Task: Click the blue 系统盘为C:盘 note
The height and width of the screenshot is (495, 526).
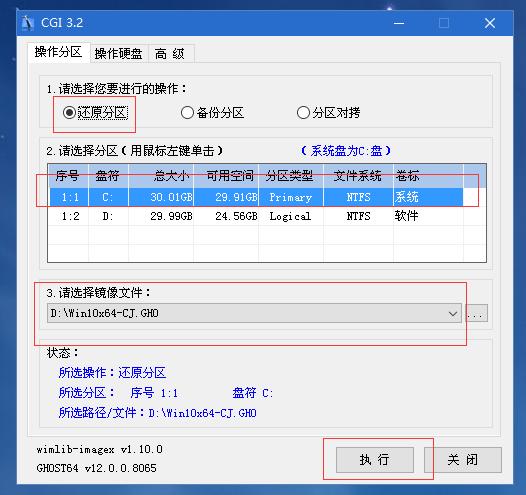Action: point(346,151)
